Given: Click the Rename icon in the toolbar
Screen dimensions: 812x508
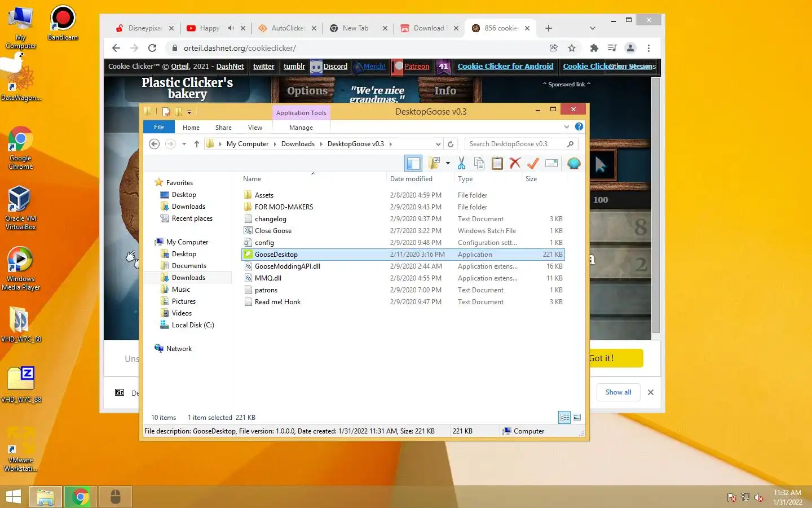Looking at the screenshot, I should coord(551,163).
